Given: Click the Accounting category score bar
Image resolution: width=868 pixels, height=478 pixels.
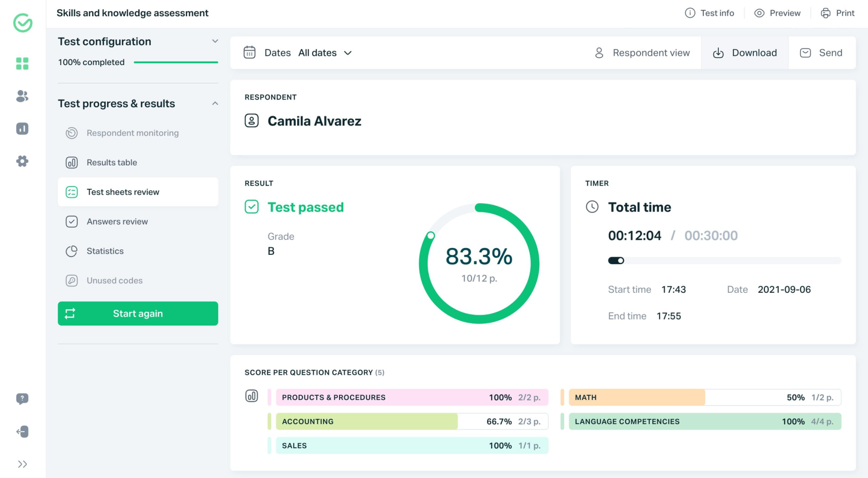Looking at the screenshot, I should 411,422.
